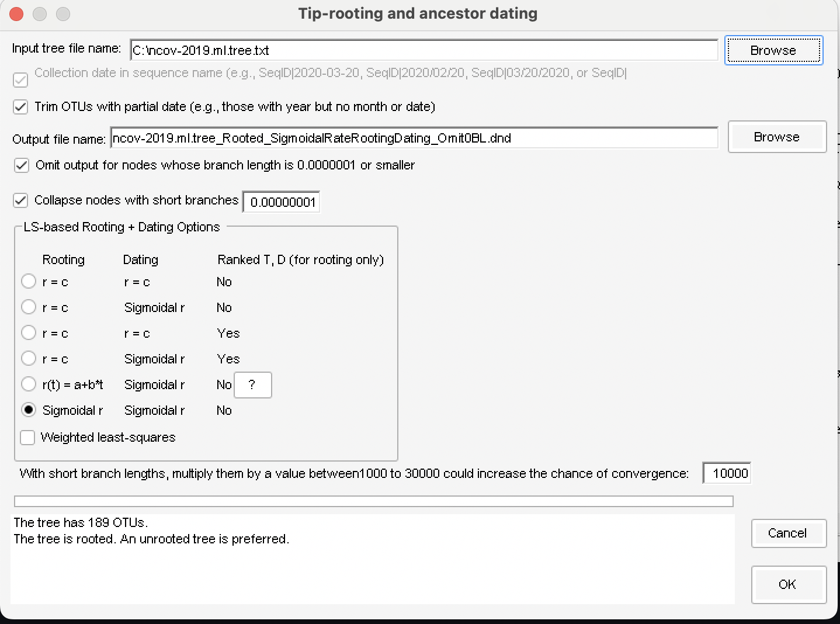The height and width of the screenshot is (624, 840).
Task: Select Sigmoidal r rooting radio option
Action: tap(29, 410)
